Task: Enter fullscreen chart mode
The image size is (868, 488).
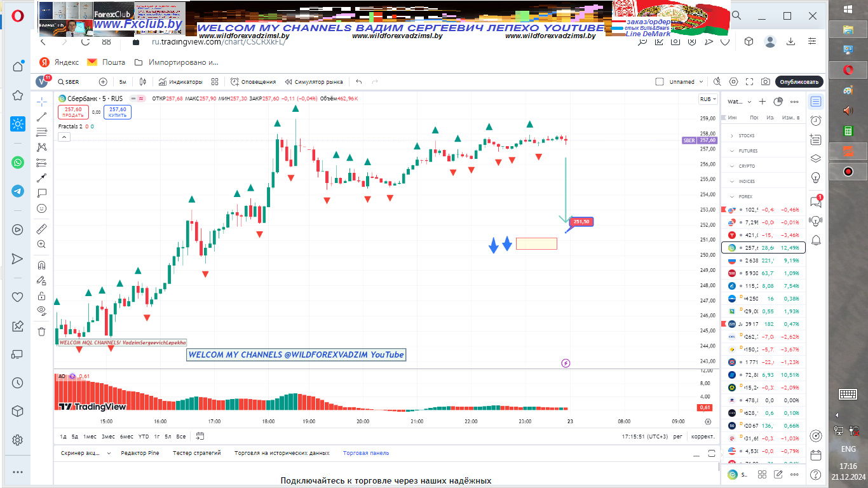Action: click(750, 82)
